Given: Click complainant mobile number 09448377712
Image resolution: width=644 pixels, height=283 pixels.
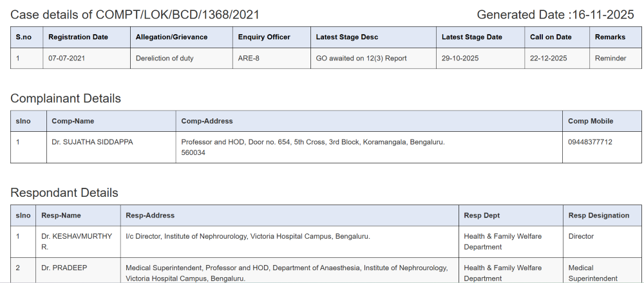Looking at the screenshot, I should coord(590,141).
